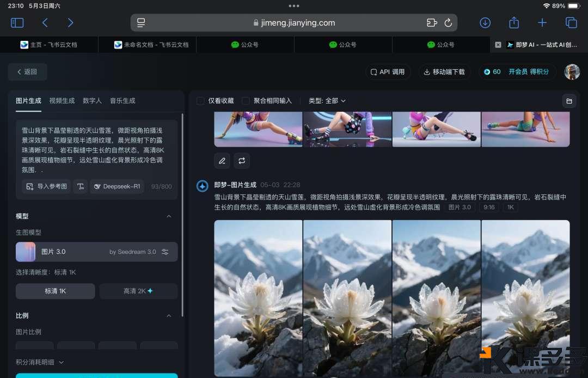Image resolution: width=588 pixels, height=378 pixels.
Task: Click the 05-03 22:28 timestamp
Action: point(280,185)
